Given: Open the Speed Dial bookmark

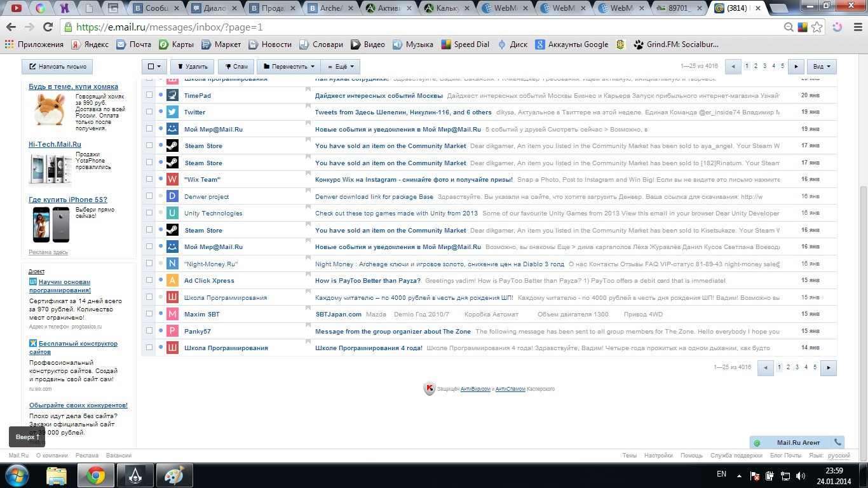Looking at the screenshot, I should click(466, 44).
